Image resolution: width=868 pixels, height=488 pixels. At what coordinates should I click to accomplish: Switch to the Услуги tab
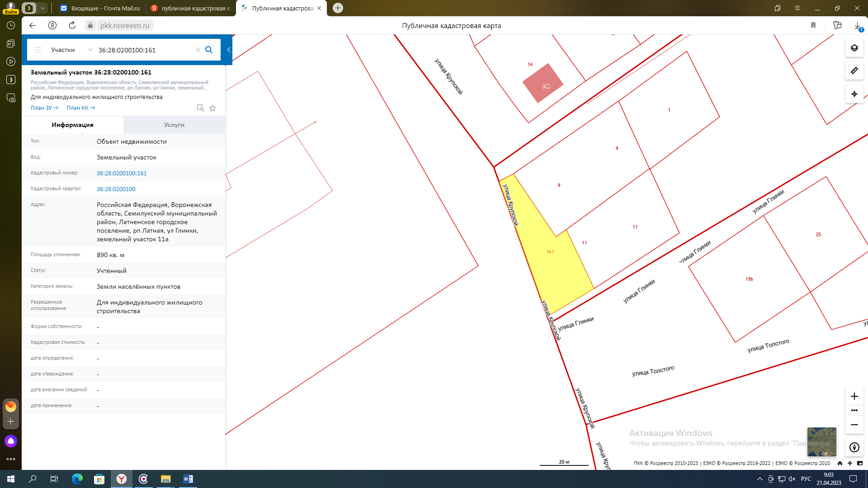click(x=174, y=125)
